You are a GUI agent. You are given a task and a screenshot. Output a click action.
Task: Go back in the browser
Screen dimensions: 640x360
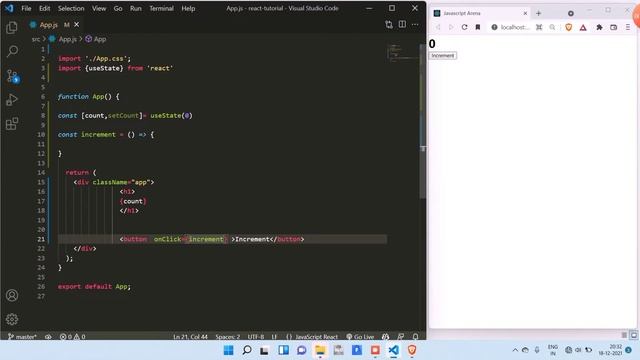[438, 27]
